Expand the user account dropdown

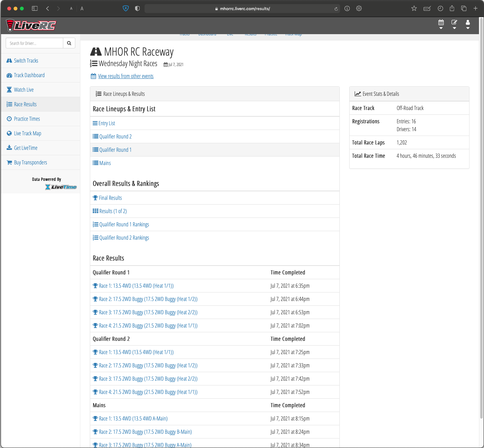point(468,24)
